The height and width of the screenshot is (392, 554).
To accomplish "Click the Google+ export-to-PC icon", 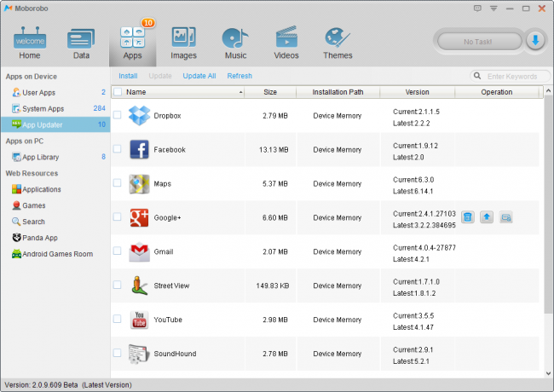I will 505,217.
